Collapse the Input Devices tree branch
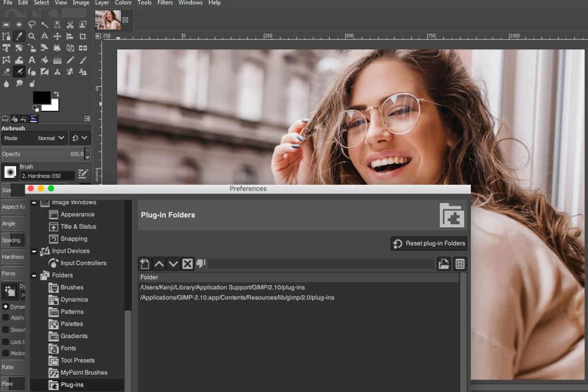Screen dimensions: 588x392 pos(34,251)
